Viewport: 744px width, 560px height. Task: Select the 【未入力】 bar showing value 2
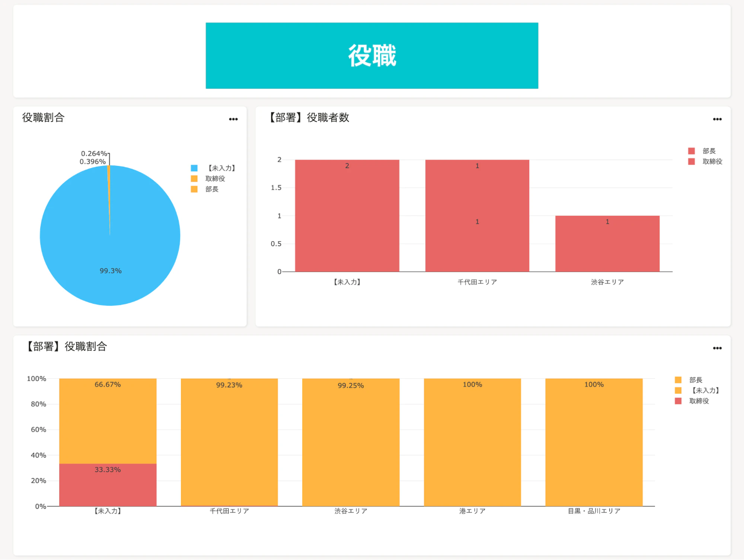pos(347,216)
